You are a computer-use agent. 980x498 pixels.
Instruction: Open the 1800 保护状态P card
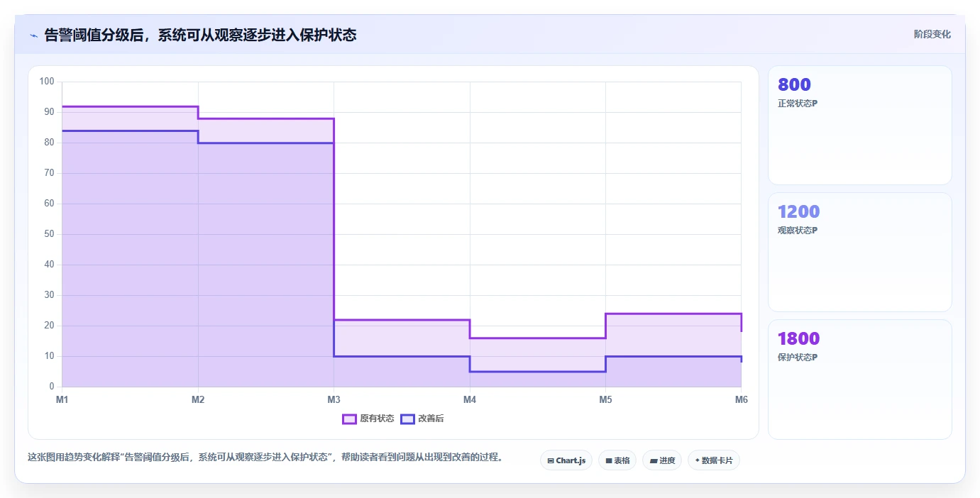[x=859, y=380]
